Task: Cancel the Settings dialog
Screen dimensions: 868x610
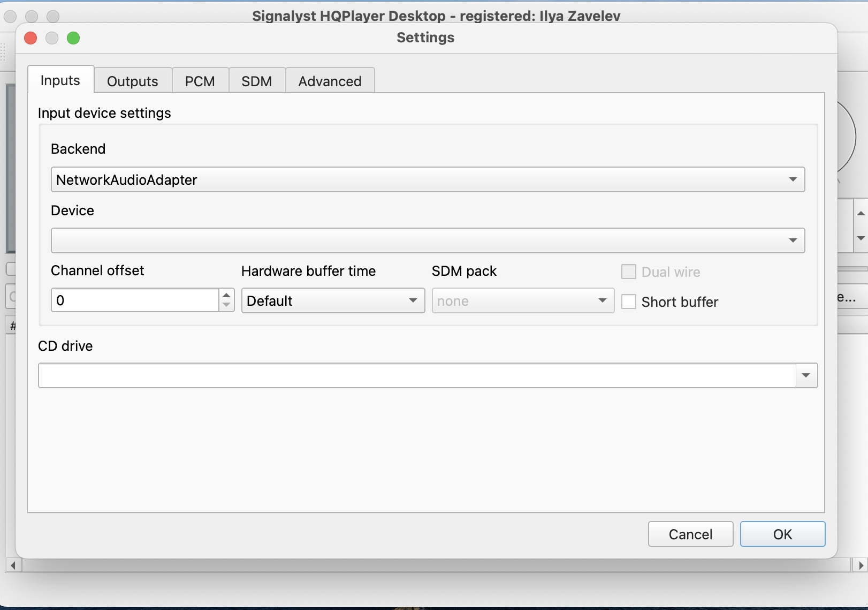Action: (690, 534)
